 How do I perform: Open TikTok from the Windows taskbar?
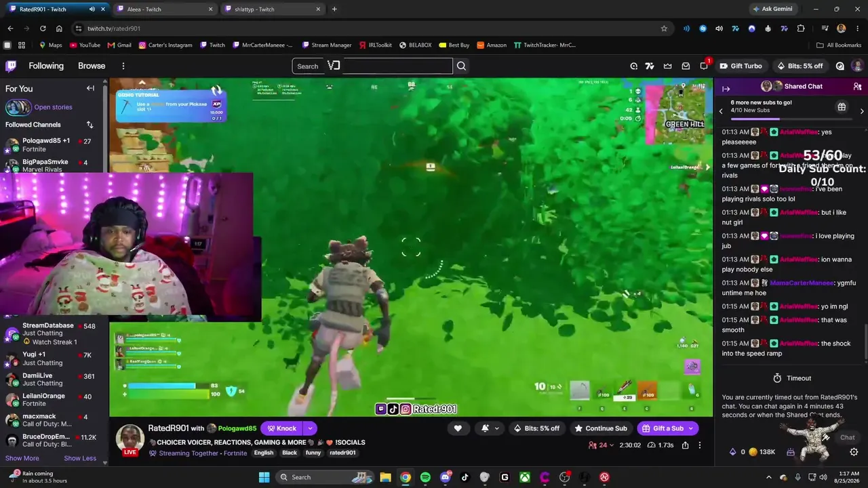click(465, 477)
